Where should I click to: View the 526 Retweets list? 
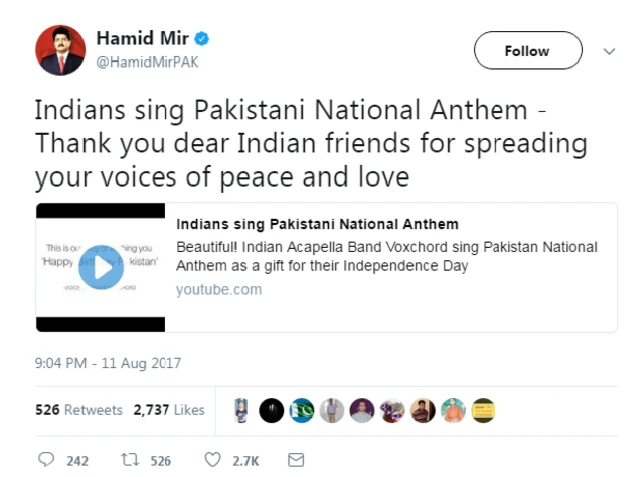click(79, 410)
